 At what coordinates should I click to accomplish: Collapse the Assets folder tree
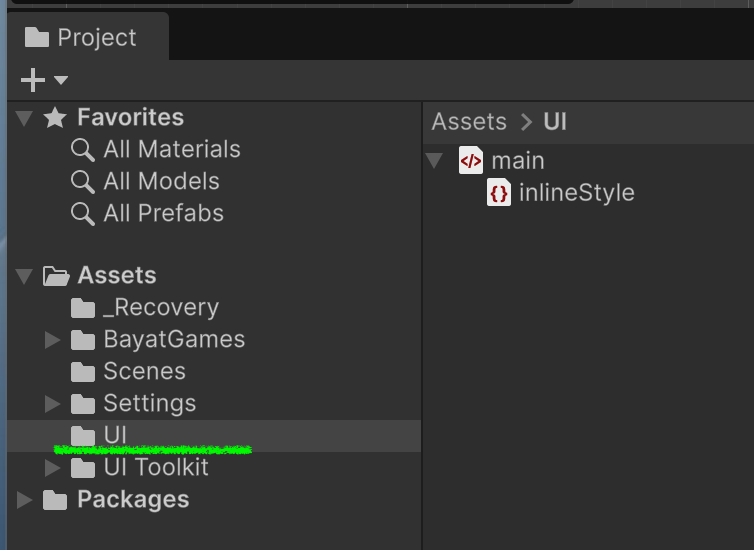pyautogui.click(x=25, y=276)
